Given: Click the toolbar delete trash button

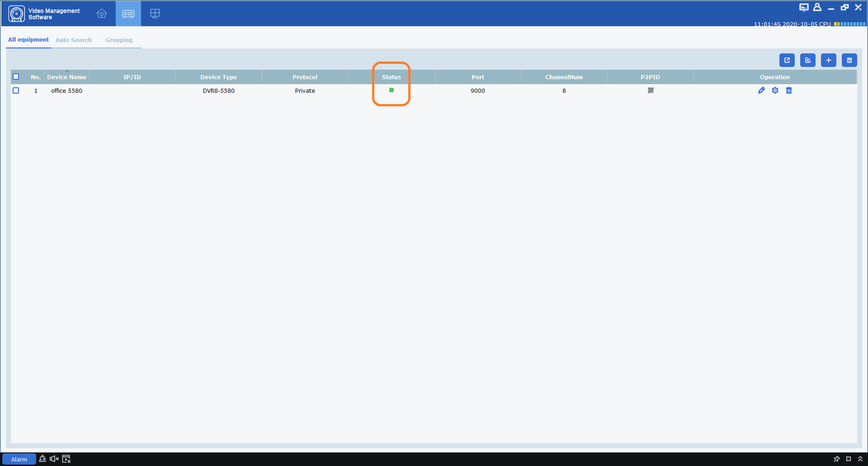Looking at the screenshot, I should (x=849, y=60).
